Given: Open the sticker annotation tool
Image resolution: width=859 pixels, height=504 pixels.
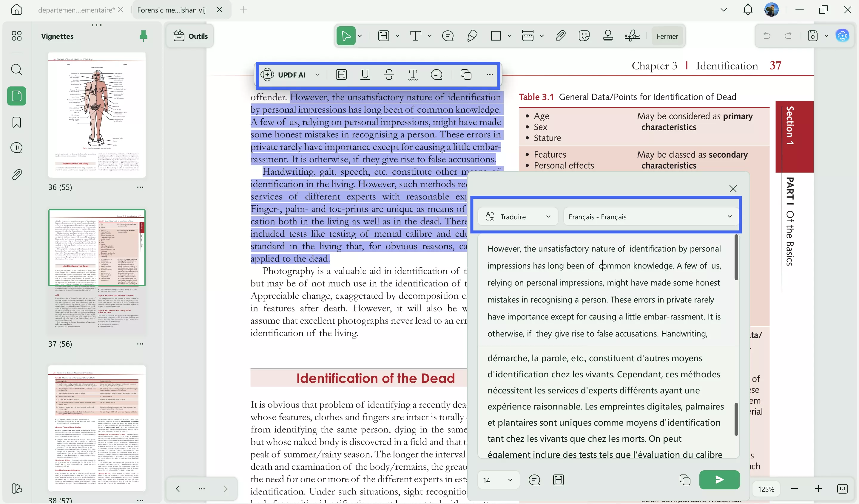Looking at the screenshot, I should (x=584, y=36).
